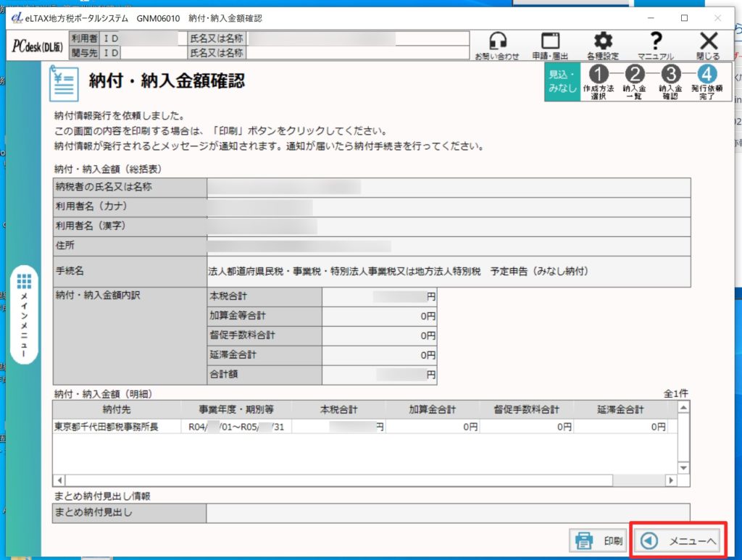
Task: Click the お問い合わせ headset icon
Action: coord(497,45)
